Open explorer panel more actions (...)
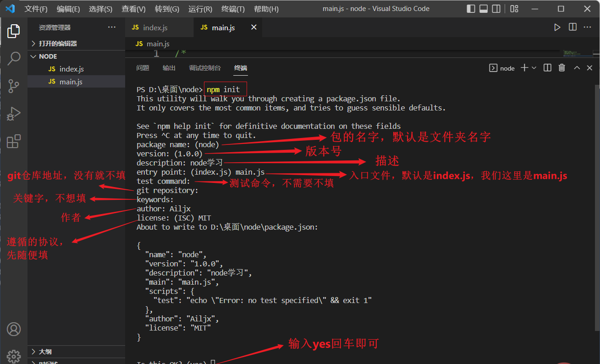The height and width of the screenshot is (364, 600). pyautogui.click(x=112, y=28)
